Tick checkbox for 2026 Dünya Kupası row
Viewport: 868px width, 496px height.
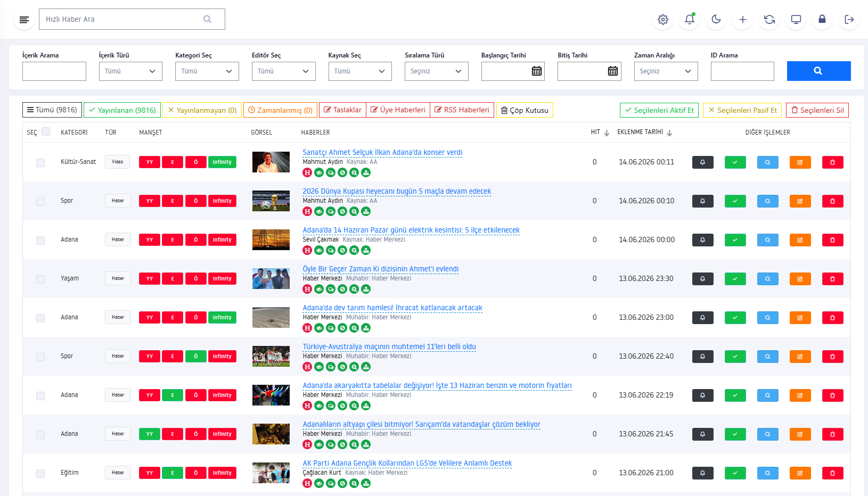[40, 202]
